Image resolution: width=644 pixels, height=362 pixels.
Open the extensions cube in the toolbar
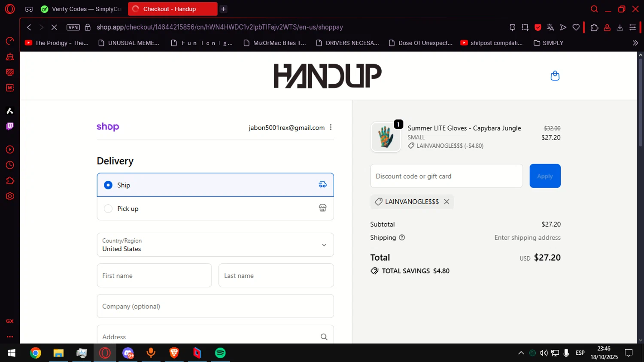point(594,27)
